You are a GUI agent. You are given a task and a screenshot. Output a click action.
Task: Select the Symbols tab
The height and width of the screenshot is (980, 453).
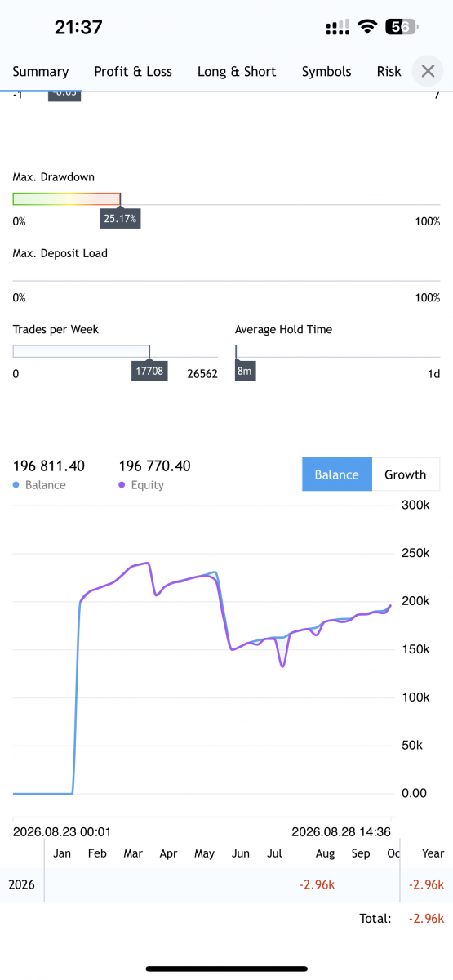[x=326, y=72]
